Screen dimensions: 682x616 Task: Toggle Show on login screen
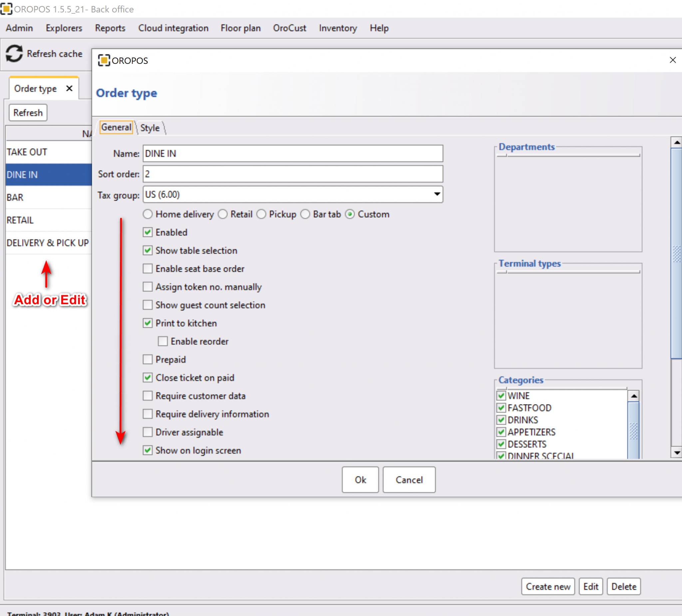(148, 450)
